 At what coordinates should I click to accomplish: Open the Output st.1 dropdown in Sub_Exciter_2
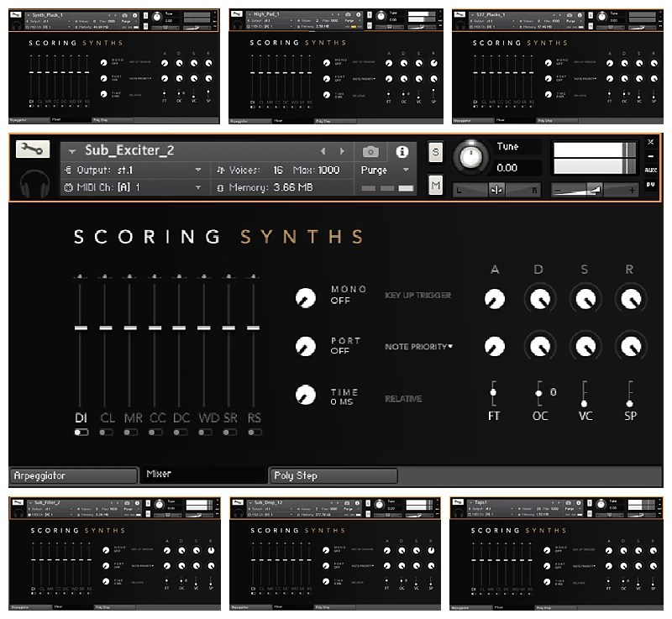coord(134,169)
